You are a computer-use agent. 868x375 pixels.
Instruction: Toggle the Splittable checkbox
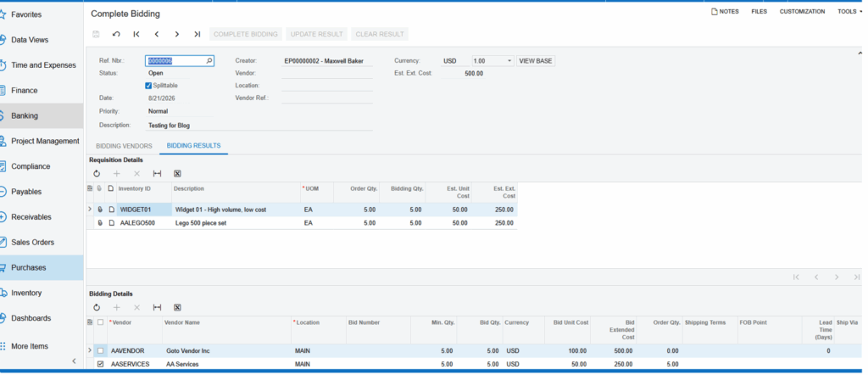pyautogui.click(x=148, y=86)
